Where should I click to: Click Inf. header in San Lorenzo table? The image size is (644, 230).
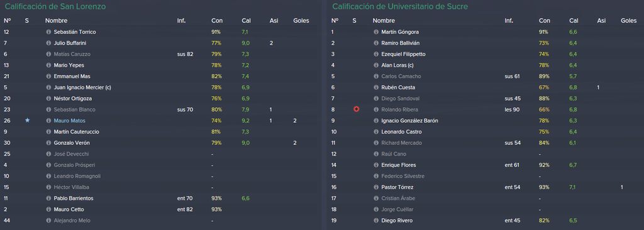[181, 21]
